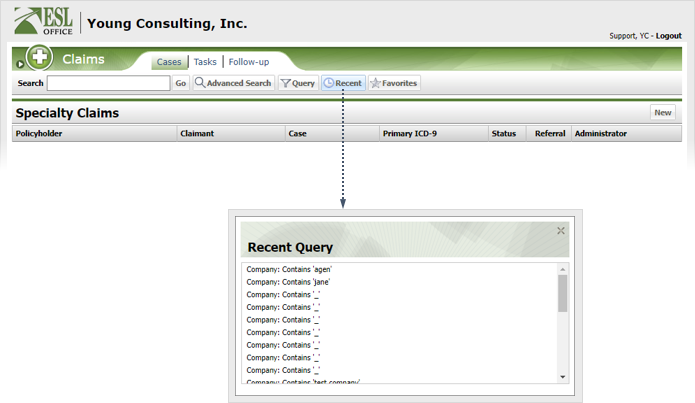Select recent query Company Contains 'jane'
Viewport: 695px width, 403px height.
pyautogui.click(x=288, y=282)
